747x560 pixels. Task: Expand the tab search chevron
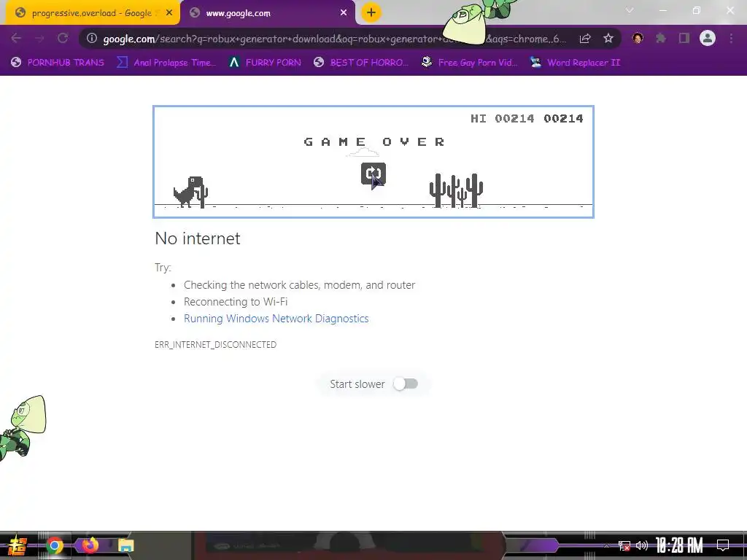pyautogui.click(x=630, y=10)
